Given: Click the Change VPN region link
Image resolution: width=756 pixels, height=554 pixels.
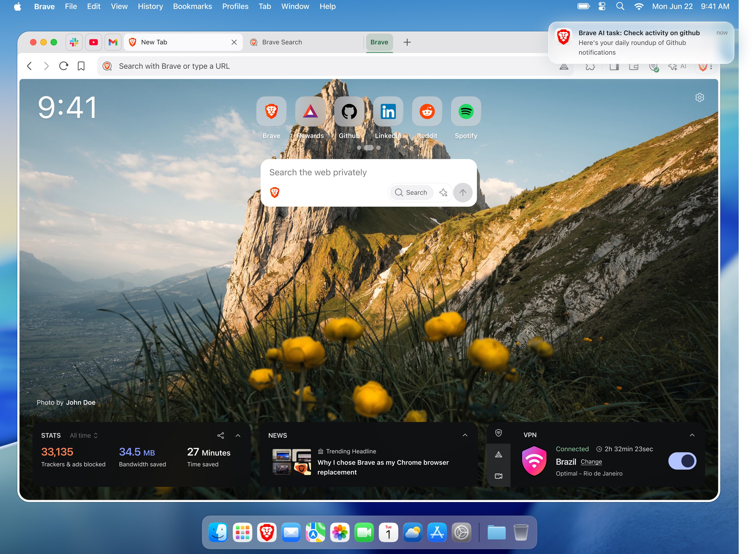Looking at the screenshot, I should 591,462.
